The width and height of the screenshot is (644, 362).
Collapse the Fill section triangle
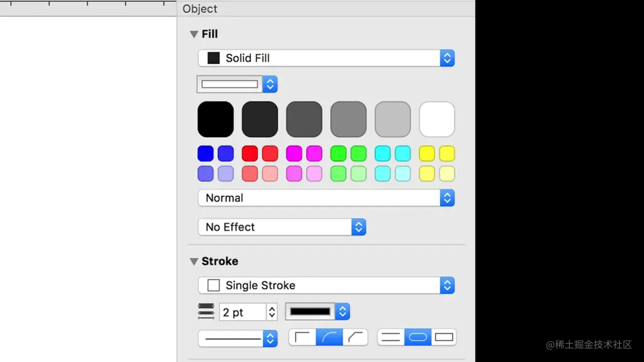[194, 34]
